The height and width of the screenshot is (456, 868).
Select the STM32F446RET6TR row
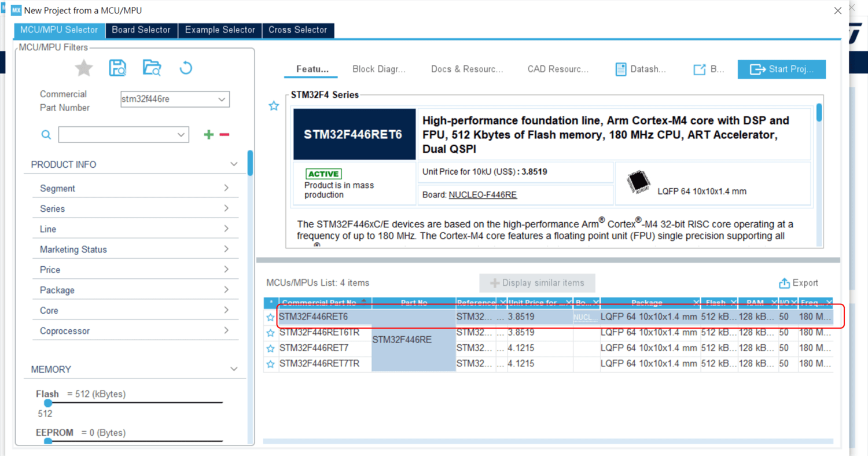click(548, 333)
